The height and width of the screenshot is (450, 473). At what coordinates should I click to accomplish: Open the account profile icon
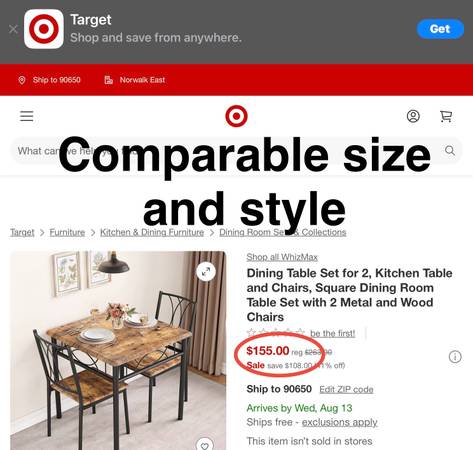click(413, 116)
